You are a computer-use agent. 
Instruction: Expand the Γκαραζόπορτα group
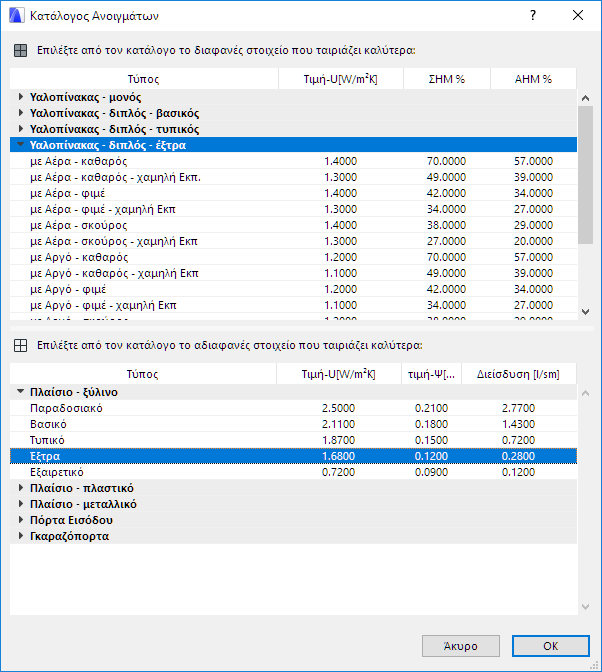pyautogui.click(x=21, y=536)
